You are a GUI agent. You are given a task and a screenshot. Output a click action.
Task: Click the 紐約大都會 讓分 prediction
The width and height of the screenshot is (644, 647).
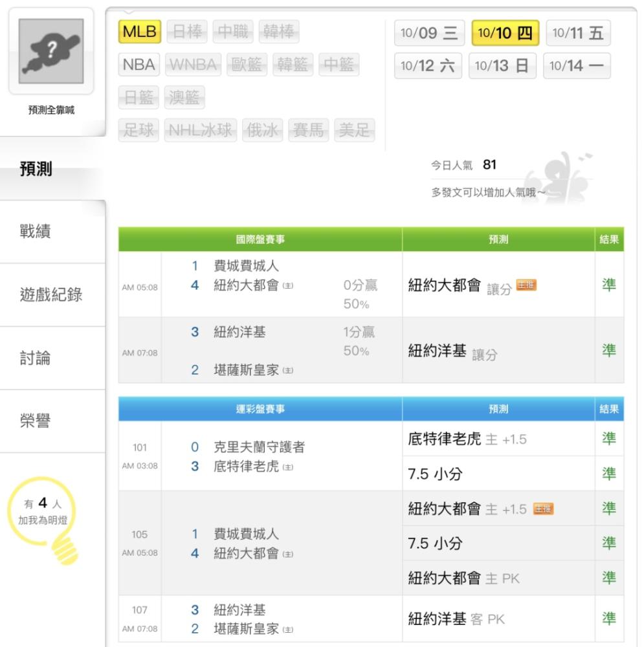(459, 285)
